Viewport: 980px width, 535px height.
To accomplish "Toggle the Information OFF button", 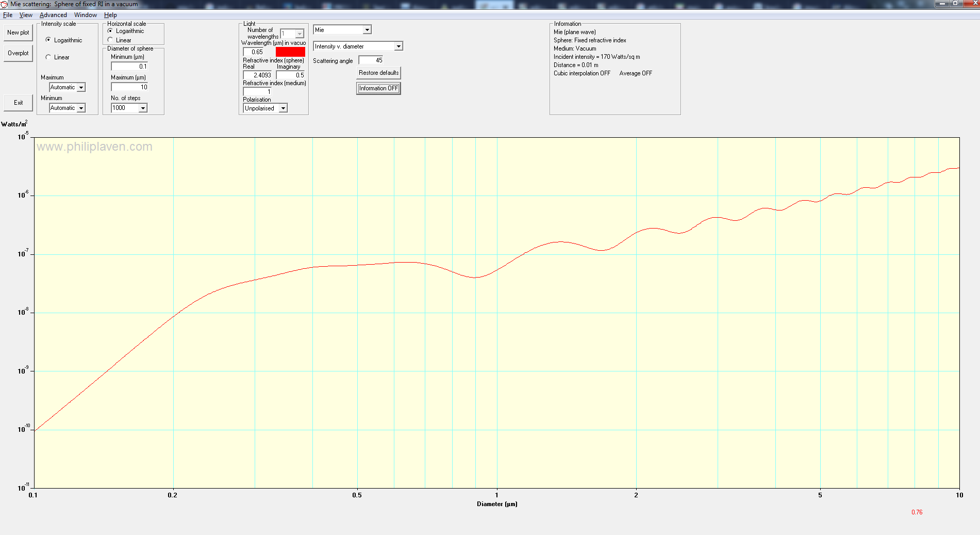I will tap(378, 88).
